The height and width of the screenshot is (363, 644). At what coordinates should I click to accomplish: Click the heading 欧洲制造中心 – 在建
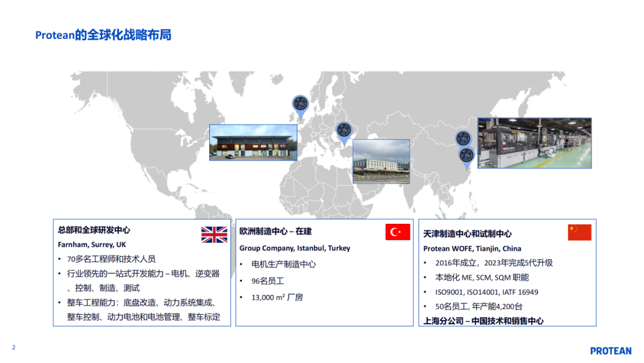(275, 232)
